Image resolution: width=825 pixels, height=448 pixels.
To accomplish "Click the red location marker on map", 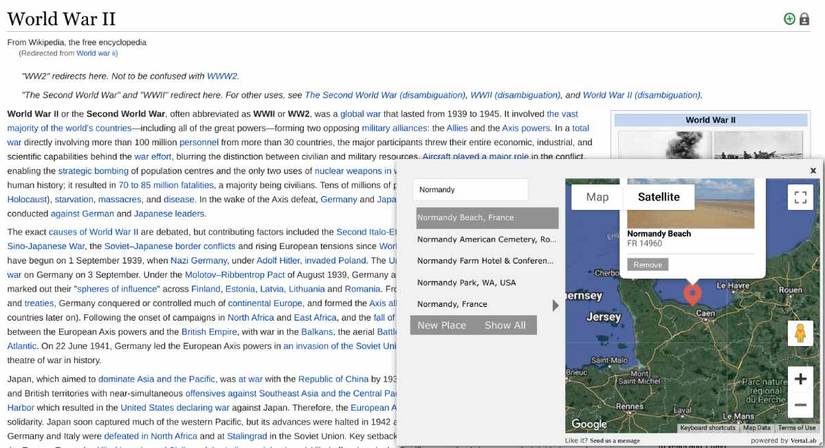I will 692,295.
